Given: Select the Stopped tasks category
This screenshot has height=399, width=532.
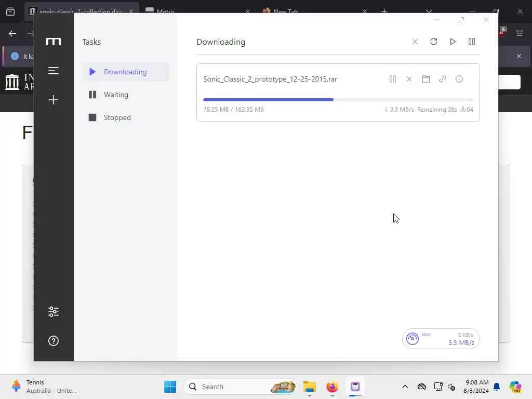Looking at the screenshot, I should pyautogui.click(x=125, y=117).
